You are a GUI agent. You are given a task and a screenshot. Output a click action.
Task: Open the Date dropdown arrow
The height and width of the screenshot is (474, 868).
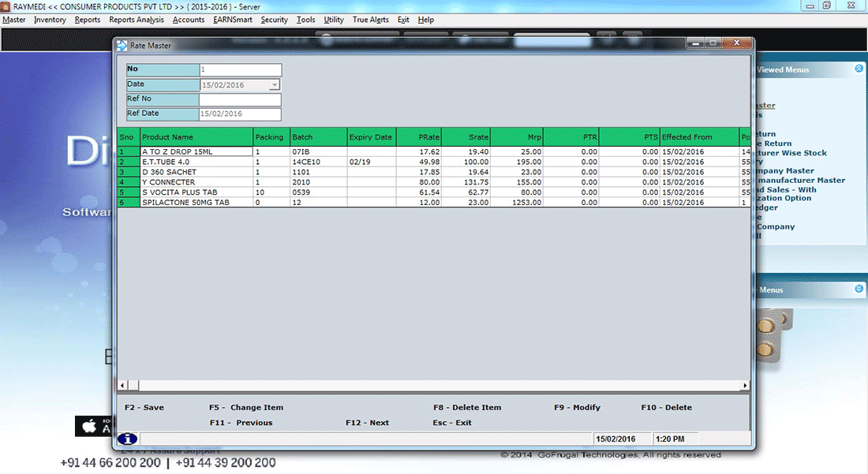coord(274,84)
